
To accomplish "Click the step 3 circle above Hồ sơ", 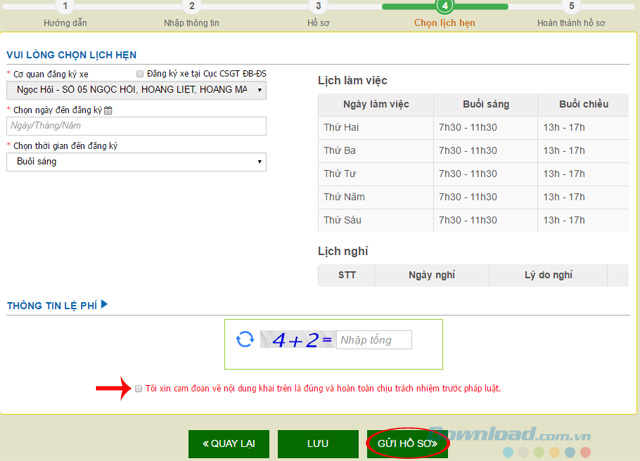I will pyautogui.click(x=319, y=5).
